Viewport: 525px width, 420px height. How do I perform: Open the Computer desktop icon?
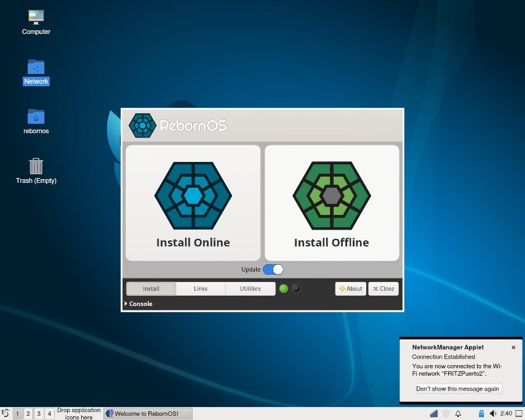(36, 17)
